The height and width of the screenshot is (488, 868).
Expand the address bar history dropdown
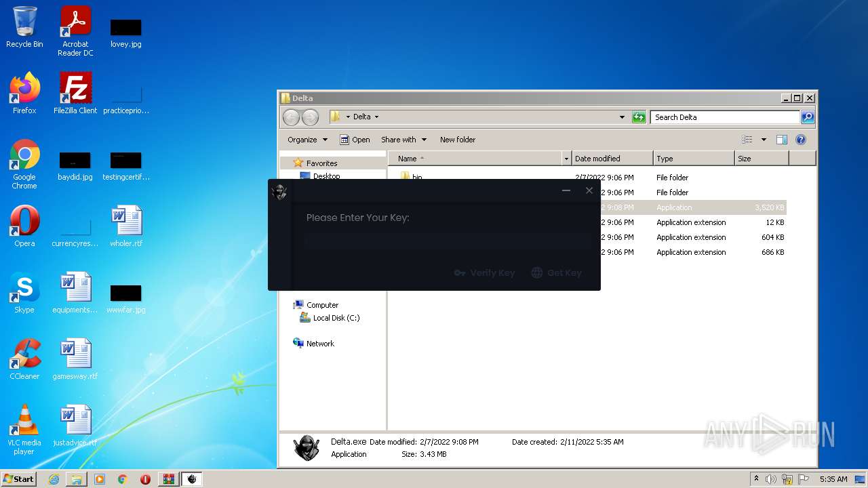tap(622, 117)
